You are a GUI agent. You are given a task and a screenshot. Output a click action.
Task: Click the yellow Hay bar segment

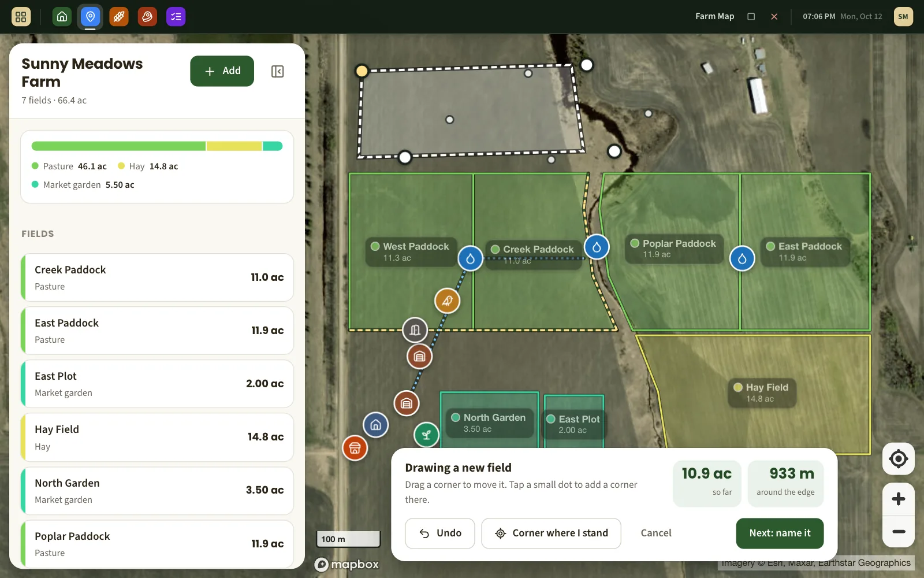coord(234,146)
